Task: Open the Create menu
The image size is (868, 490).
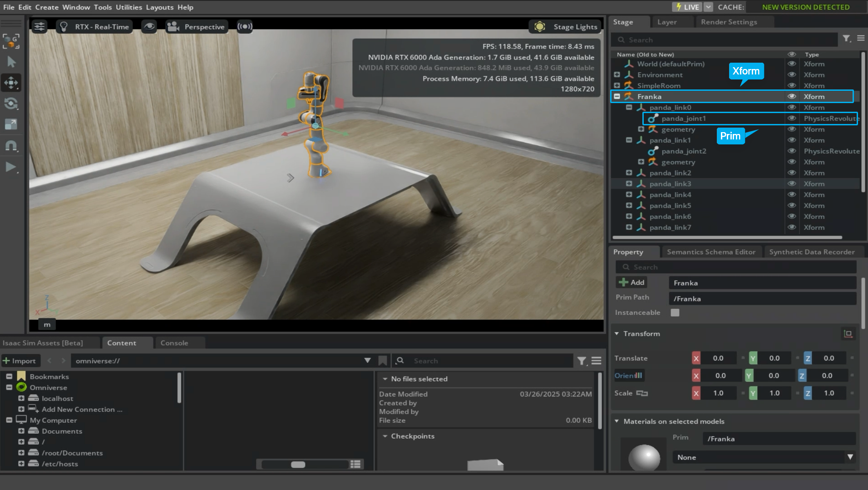Action: (x=47, y=7)
